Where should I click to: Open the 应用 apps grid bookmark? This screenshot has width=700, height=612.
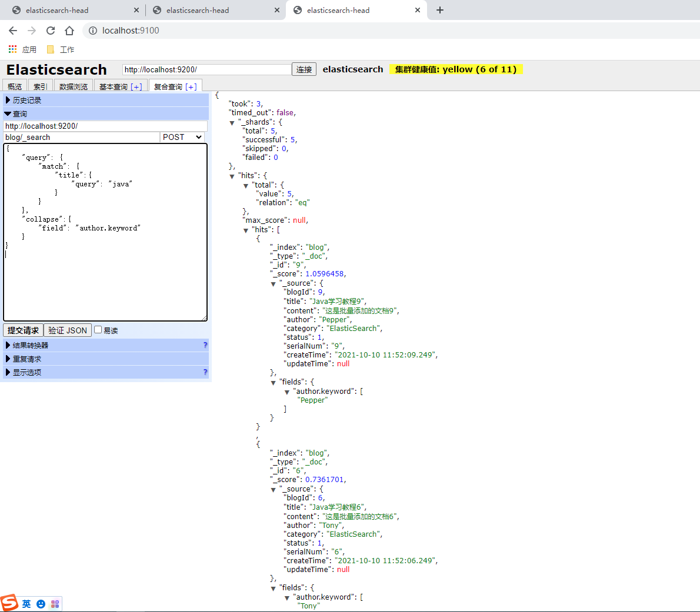pos(23,49)
